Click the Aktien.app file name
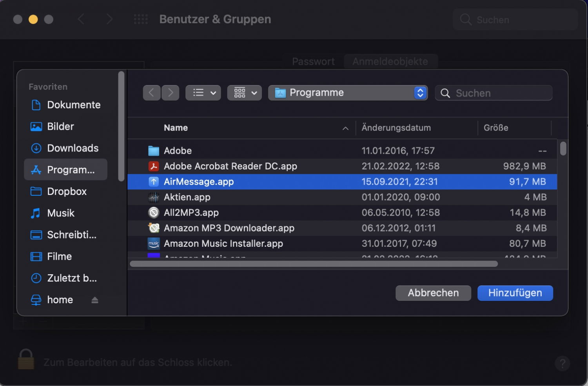588x386 pixels. click(x=187, y=197)
